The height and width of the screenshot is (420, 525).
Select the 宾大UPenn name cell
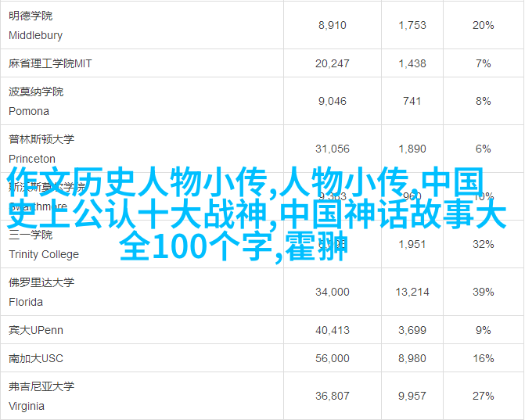point(142,330)
